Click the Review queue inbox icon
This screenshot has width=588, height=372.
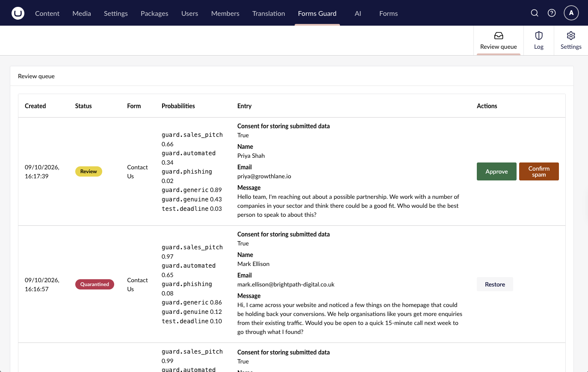(x=499, y=35)
